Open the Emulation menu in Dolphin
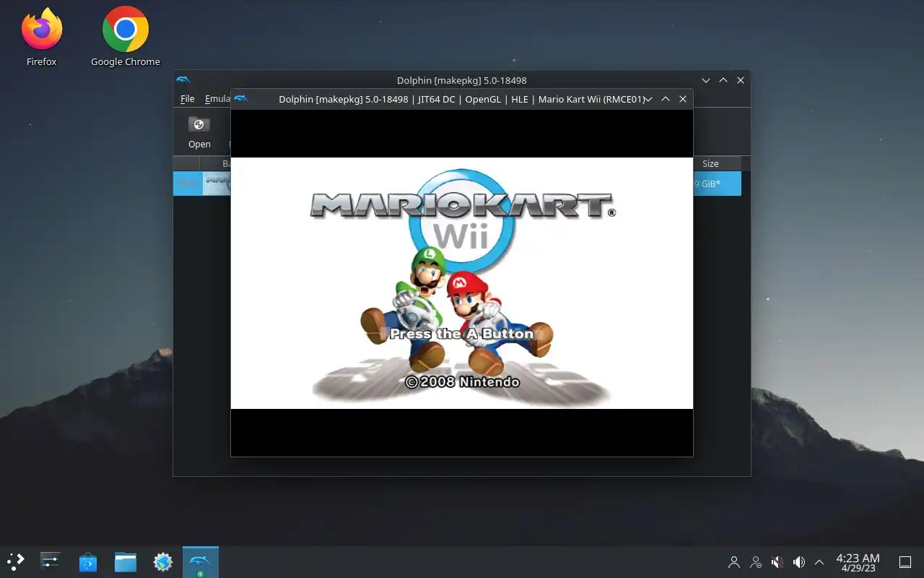924x578 pixels. click(x=217, y=99)
